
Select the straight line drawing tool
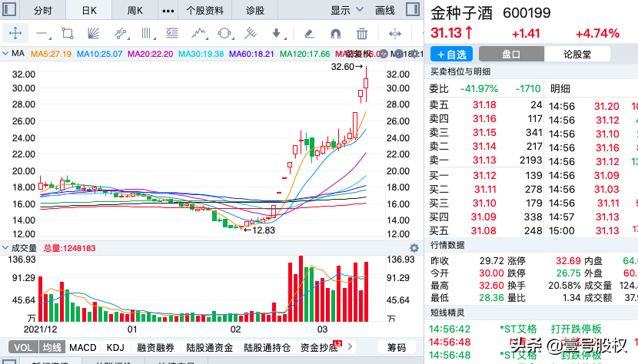pyautogui.click(x=43, y=33)
